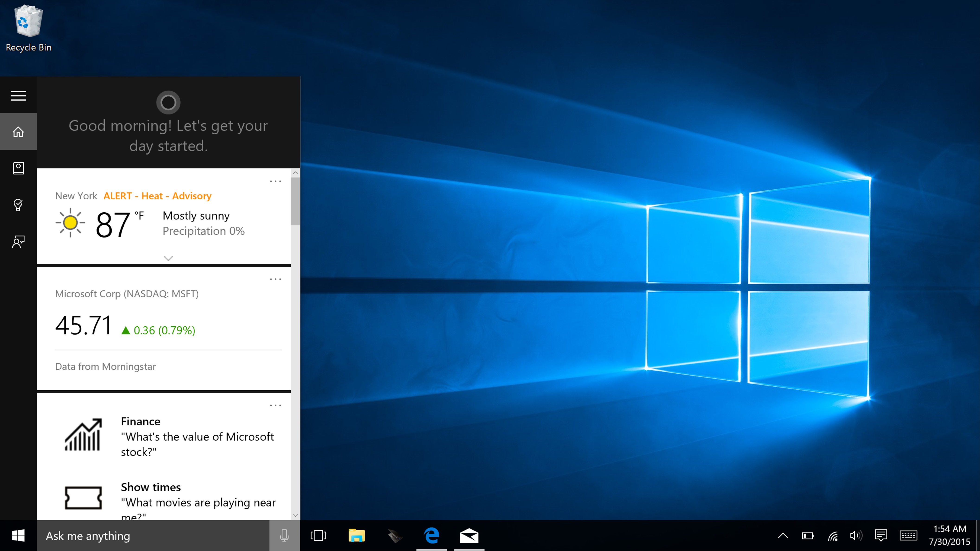Open suggestions card three-dot menu

(x=275, y=405)
